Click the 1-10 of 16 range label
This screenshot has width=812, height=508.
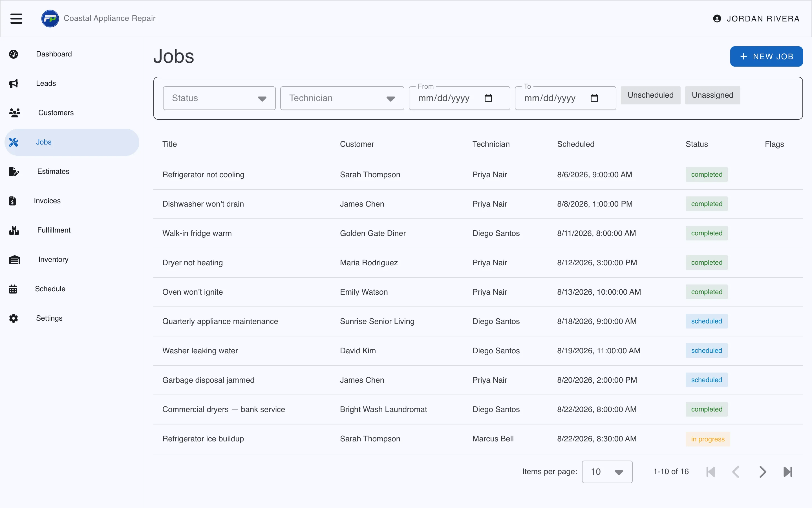pyautogui.click(x=671, y=472)
